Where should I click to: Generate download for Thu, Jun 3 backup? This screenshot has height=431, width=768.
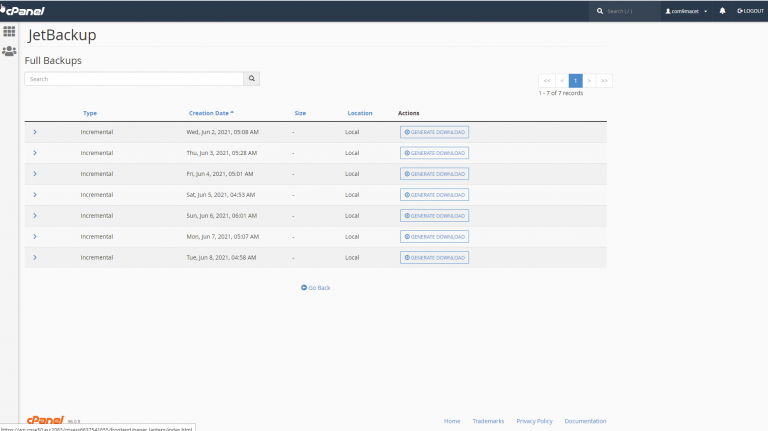434,153
